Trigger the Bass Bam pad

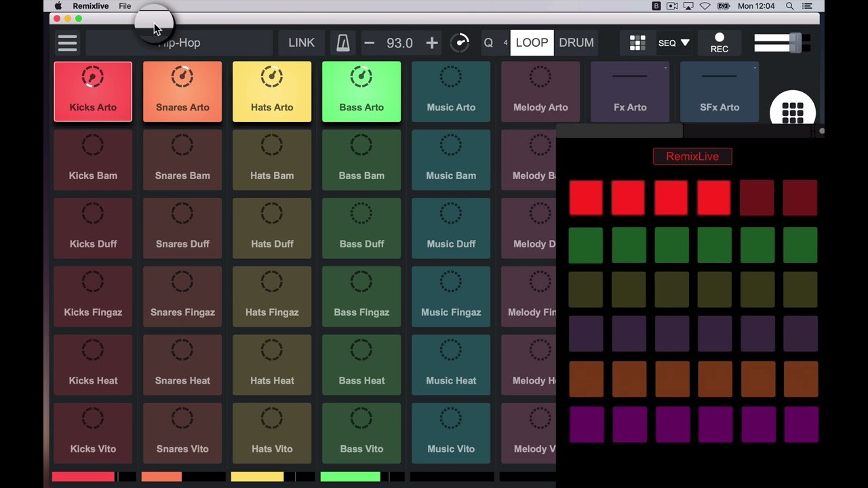[x=361, y=160]
